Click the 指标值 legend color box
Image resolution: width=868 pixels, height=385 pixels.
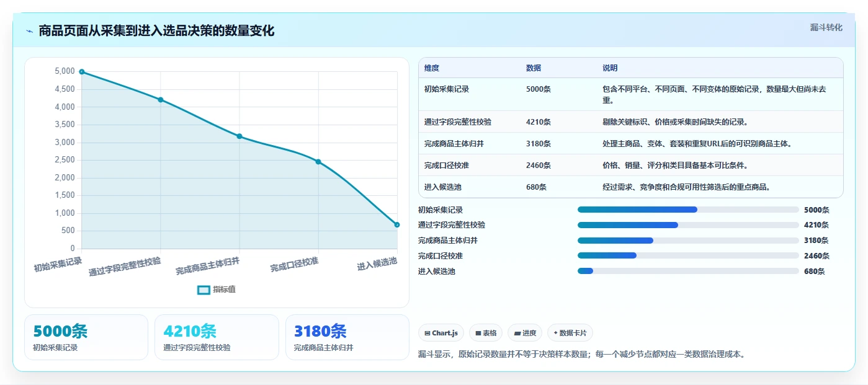pyautogui.click(x=204, y=290)
